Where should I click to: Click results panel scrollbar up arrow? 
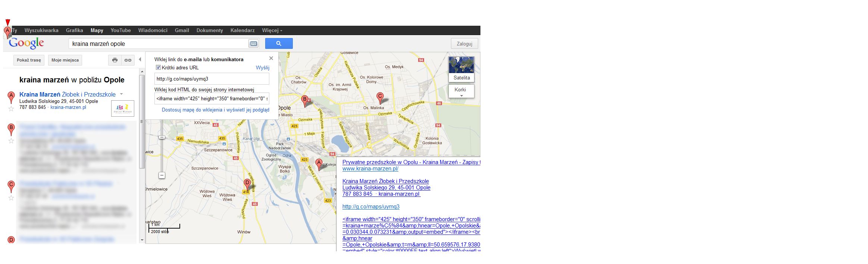pos(142,71)
